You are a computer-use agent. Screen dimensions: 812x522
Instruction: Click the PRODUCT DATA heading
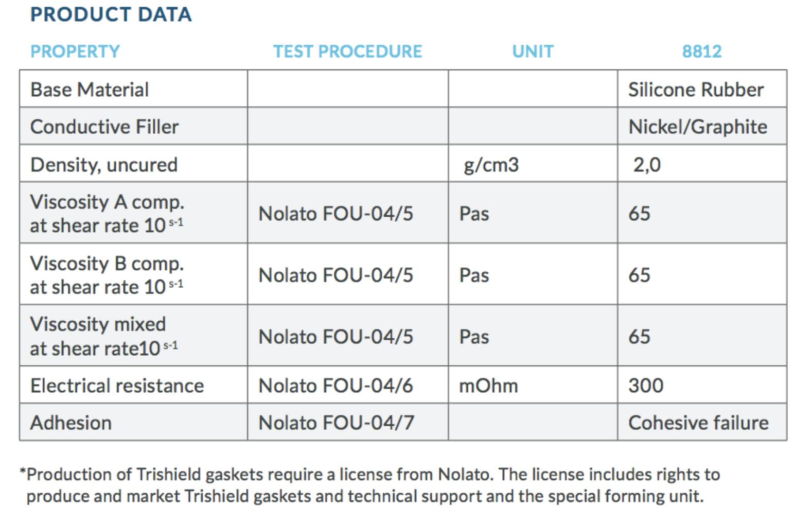pos(111,14)
